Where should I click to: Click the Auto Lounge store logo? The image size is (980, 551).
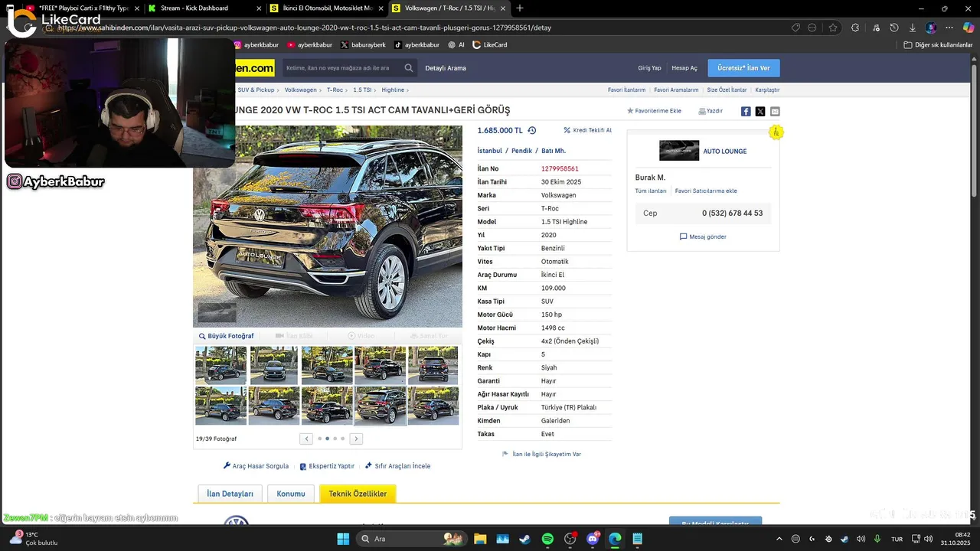pos(679,151)
